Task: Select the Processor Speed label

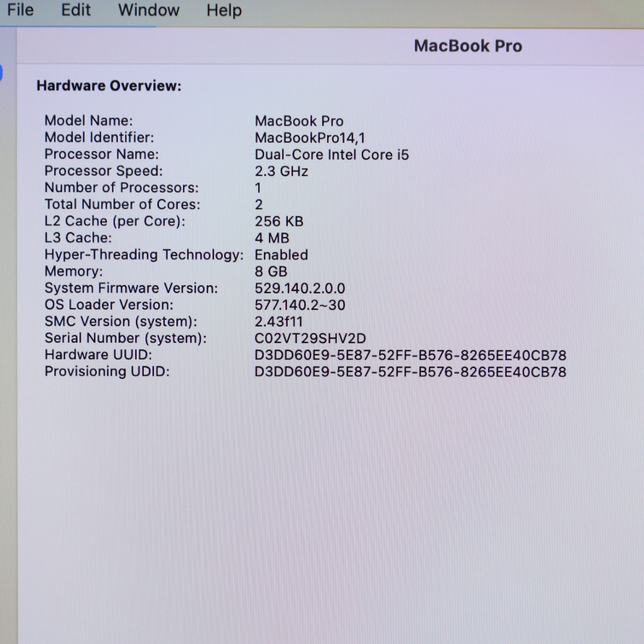Action: [x=103, y=171]
